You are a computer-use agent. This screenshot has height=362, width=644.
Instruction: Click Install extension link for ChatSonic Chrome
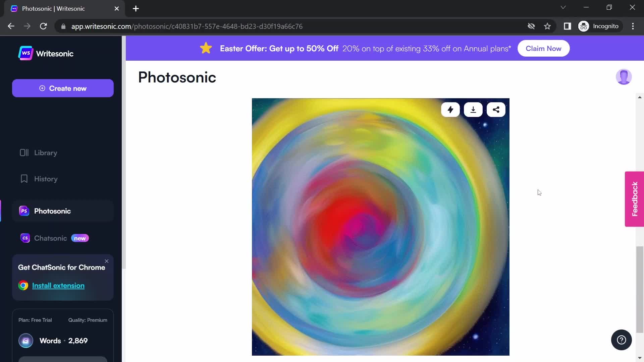[58, 286]
